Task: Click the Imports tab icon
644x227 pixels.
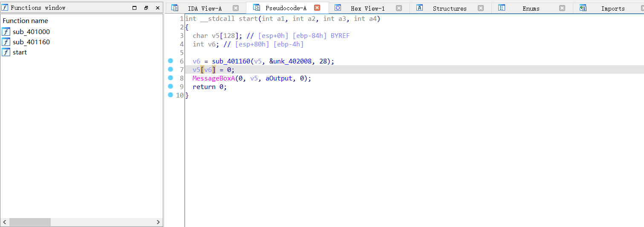Action: coord(583,8)
